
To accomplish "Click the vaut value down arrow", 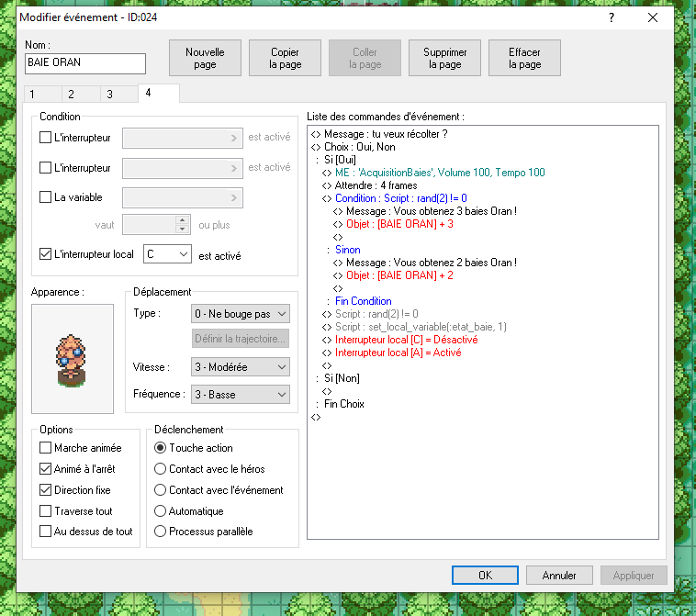I will tap(182, 229).
